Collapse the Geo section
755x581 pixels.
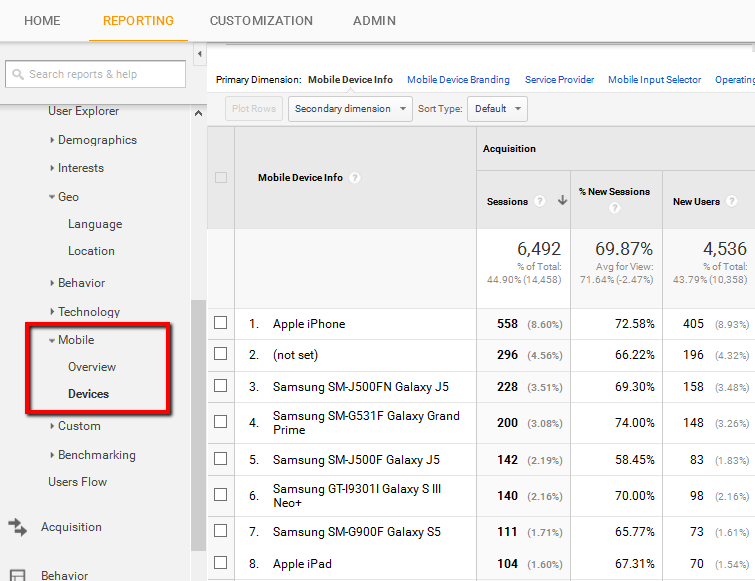click(x=64, y=197)
